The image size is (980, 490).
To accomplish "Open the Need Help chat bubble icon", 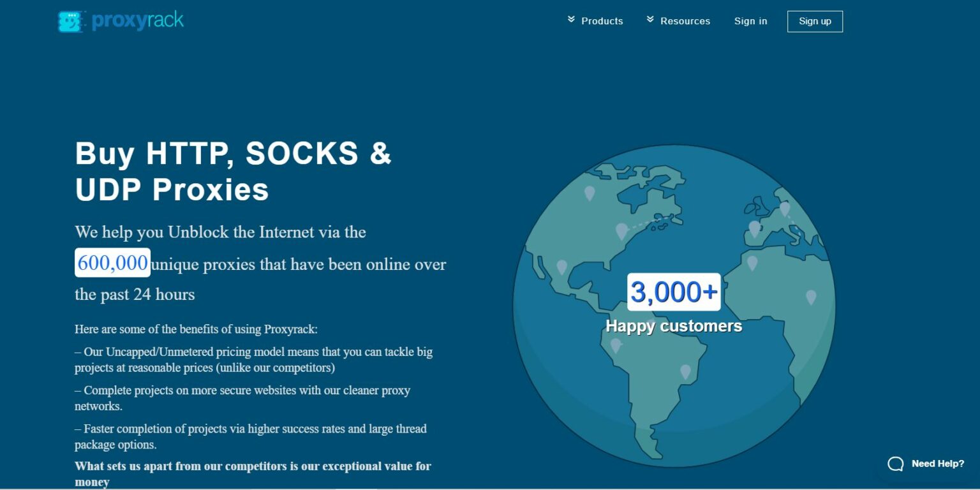I will click(895, 464).
